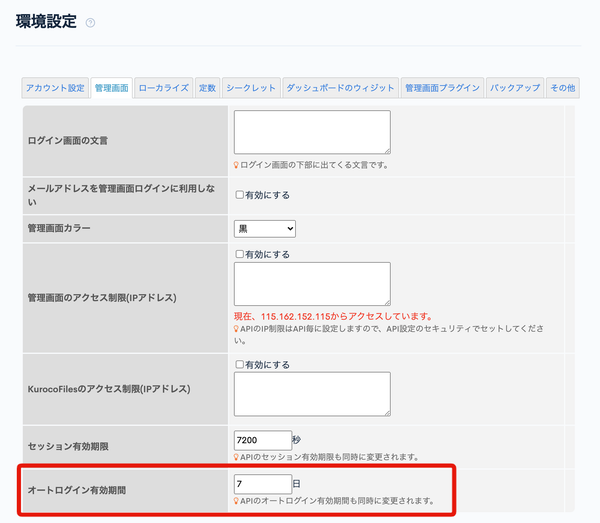The height and width of the screenshot is (523, 600).
Task: Click the KurocoFilesのアクセス制限(IPアドレス) label
Action: pyautogui.click(x=109, y=389)
